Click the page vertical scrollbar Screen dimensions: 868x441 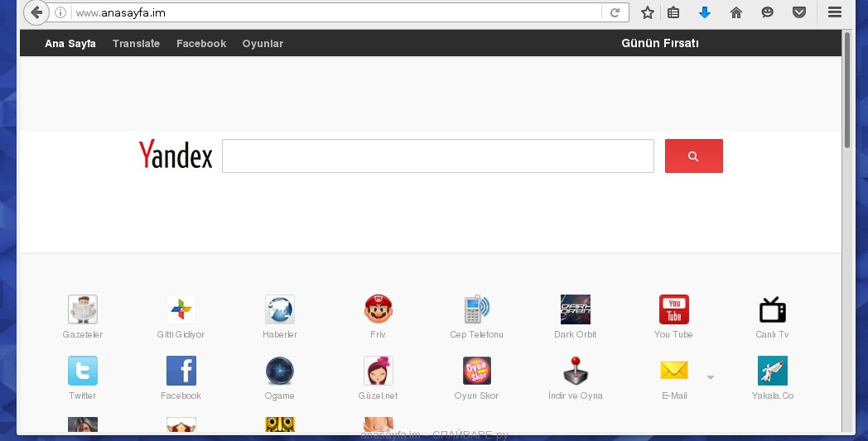846,91
